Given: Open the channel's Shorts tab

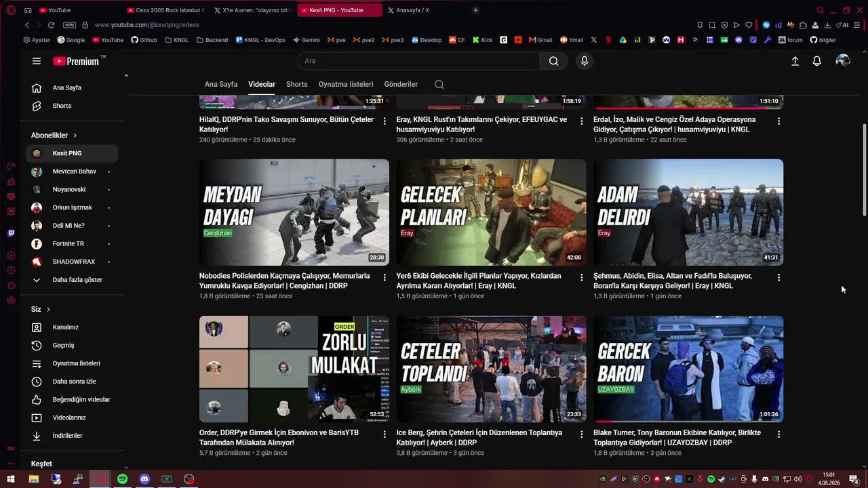Looking at the screenshot, I should (x=297, y=85).
